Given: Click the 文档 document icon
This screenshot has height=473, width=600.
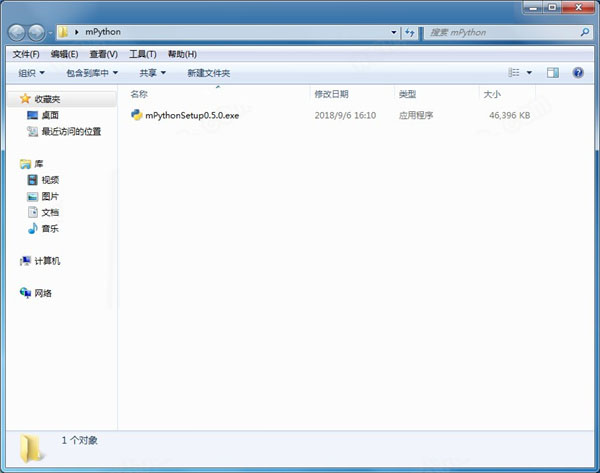Looking at the screenshot, I should pyautogui.click(x=33, y=212).
